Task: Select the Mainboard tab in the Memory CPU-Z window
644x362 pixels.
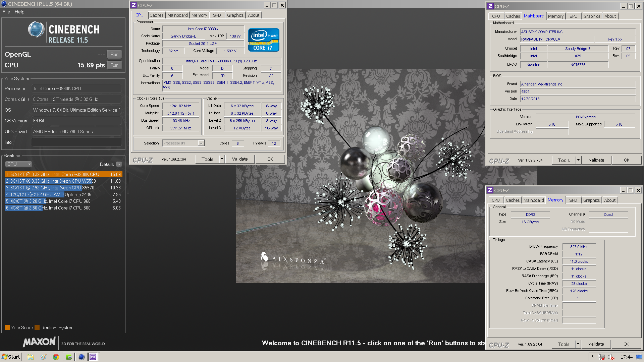Action: 534,200
